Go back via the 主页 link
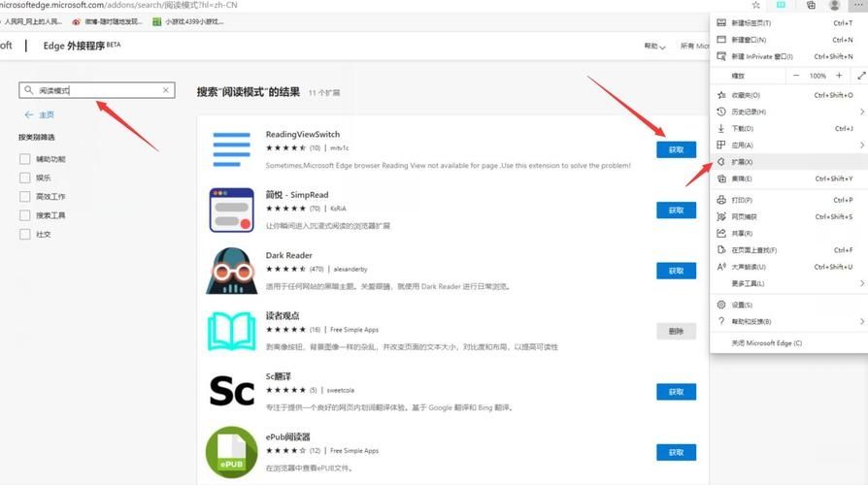 pyautogui.click(x=39, y=115)
